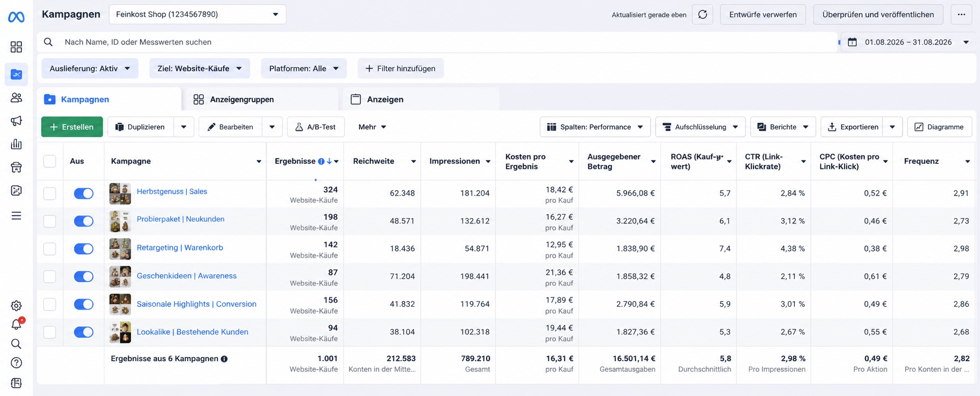
Task: Turn off the Herbstgenuss | Sales campaign toggle
Action: [83, 194]
